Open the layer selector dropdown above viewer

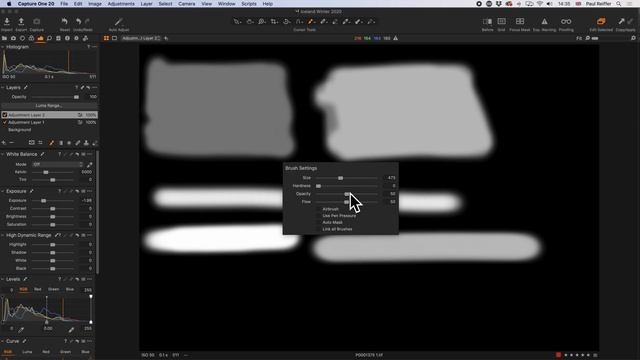[141, 38]
